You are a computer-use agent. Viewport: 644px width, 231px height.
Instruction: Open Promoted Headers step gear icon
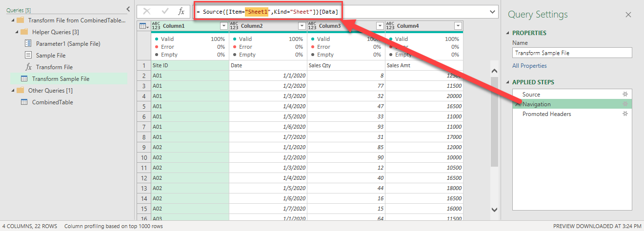(624, 114)
